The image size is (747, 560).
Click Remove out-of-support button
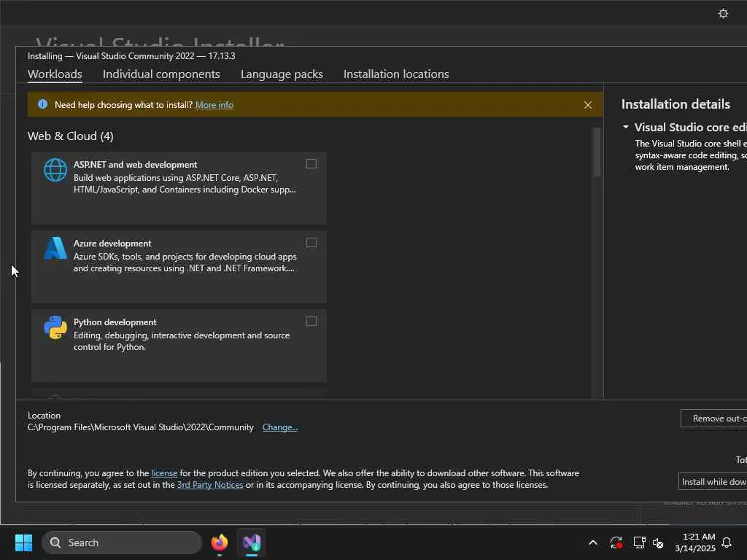[713, 418]
